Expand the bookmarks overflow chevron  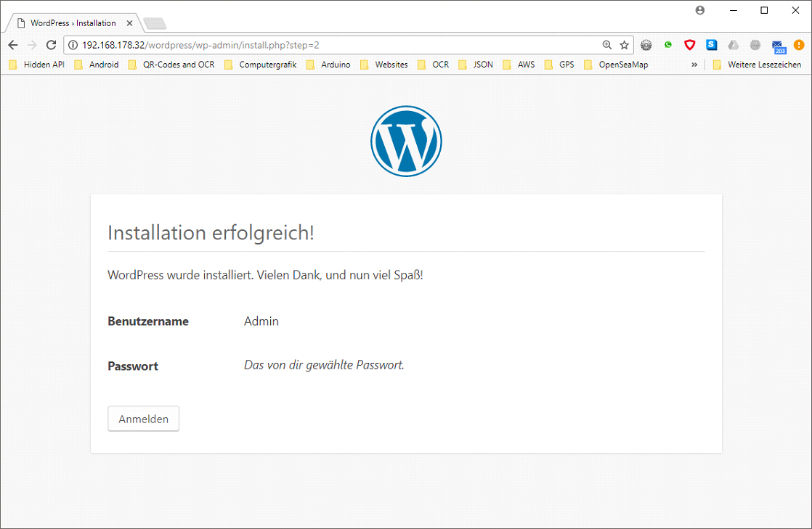tap(694, 65)
